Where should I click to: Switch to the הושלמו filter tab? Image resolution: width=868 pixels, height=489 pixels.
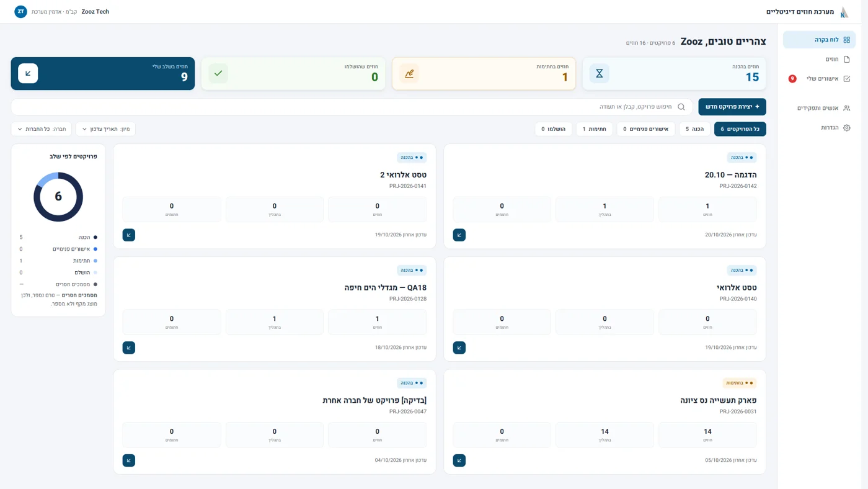tap(554, 129)
